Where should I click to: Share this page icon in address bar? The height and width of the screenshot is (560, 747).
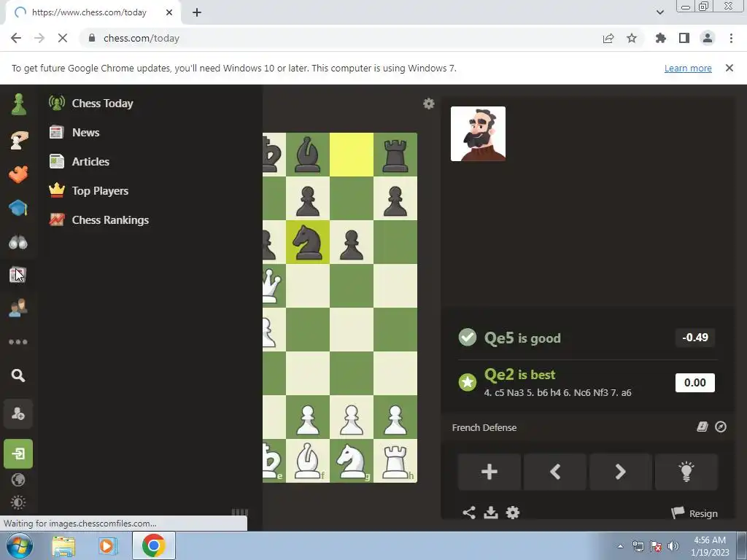608,38
